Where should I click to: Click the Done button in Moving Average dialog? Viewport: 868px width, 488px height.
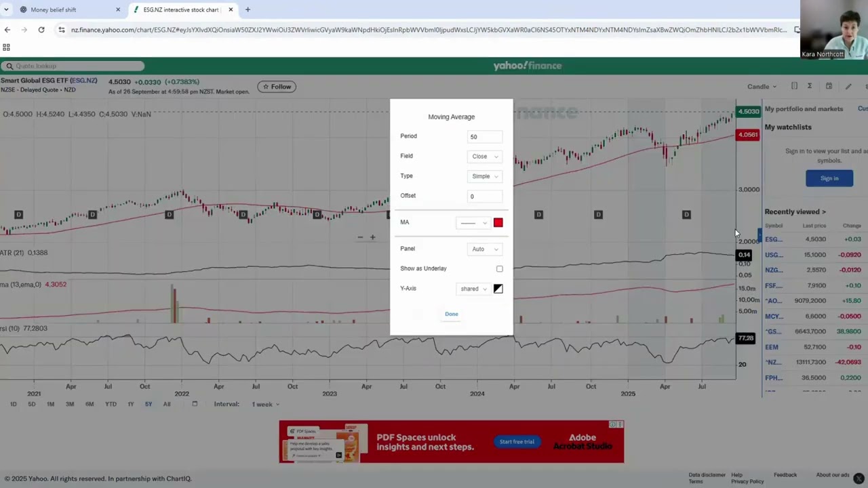pos(452,314)
